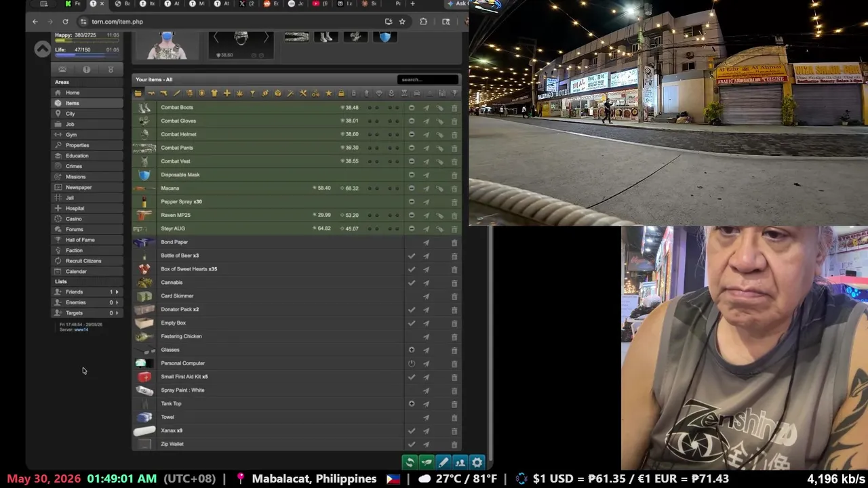Image resolution: width=868 pixels, height=488 pixels.
Task: Click the Steyr AUG item name
Action: click(173, 228)
